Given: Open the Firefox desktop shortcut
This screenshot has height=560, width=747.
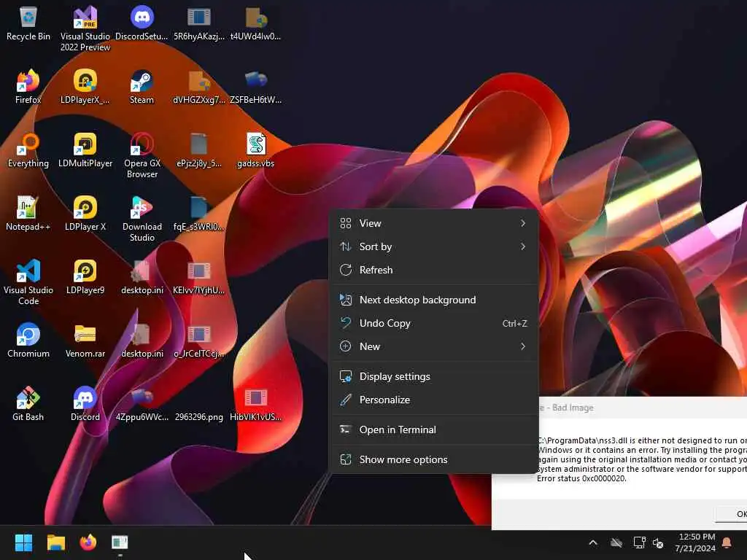Looking at the screenshot, I should (x=28, y=87).
